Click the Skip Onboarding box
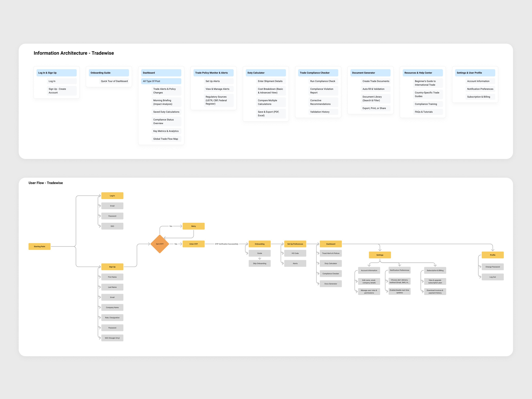The height and width of the screenshot is (399, 532). click(260, 263)
